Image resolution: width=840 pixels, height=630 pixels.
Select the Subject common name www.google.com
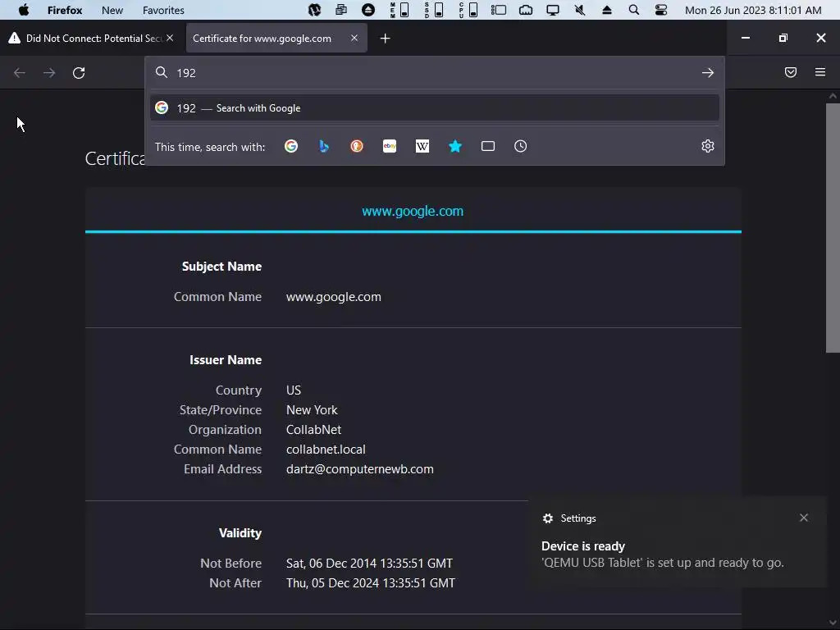tap(333, 297)
